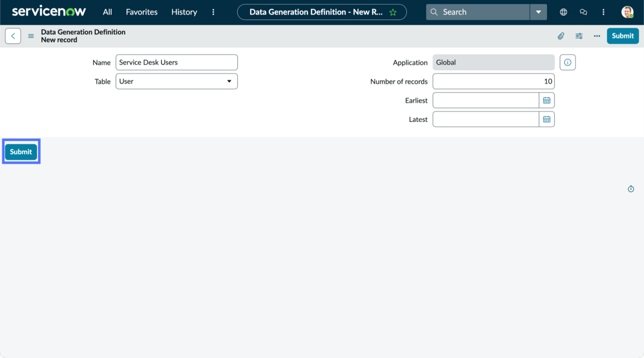Open the user profile avatar
The width and height of the screenshot is (644, 358).
coord(627,12)
